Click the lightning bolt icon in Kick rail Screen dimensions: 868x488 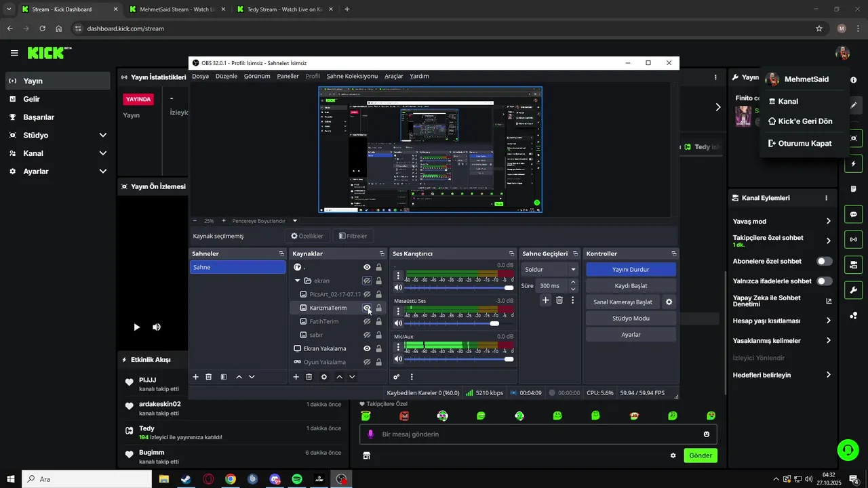[853, 164]
